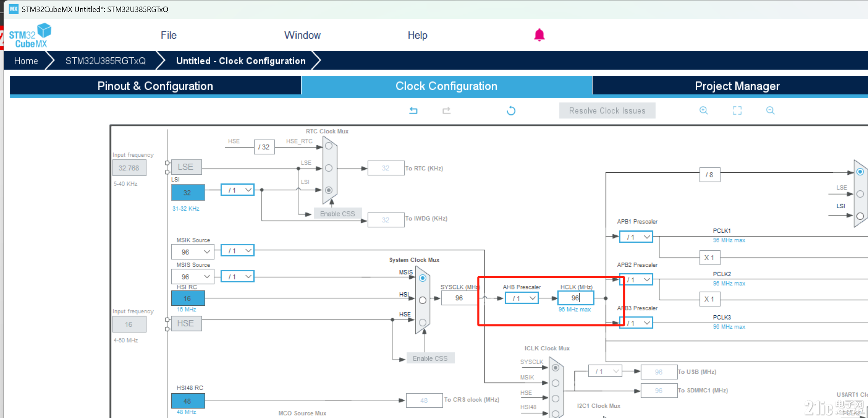Viewport: 868px width, 418px height.
Task: Open the APB1 Prescaler dropdown
Action: tap(636, 237)
